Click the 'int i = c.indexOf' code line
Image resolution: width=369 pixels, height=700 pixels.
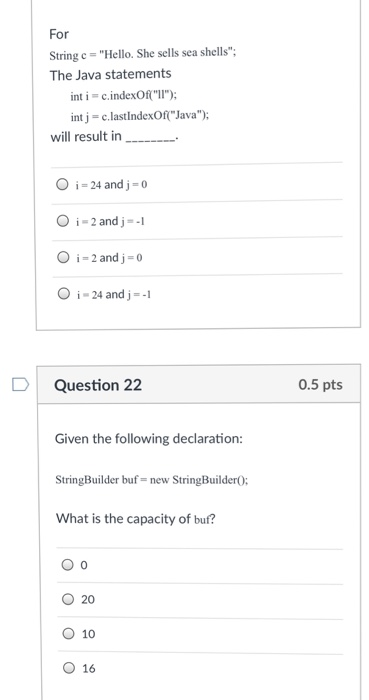[124, 96]
